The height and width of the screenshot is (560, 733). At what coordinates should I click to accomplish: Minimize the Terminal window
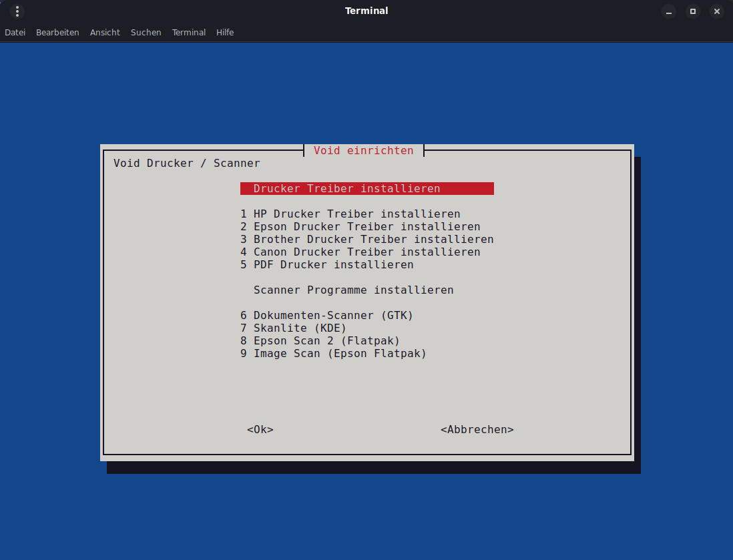(x=669, y=11)
